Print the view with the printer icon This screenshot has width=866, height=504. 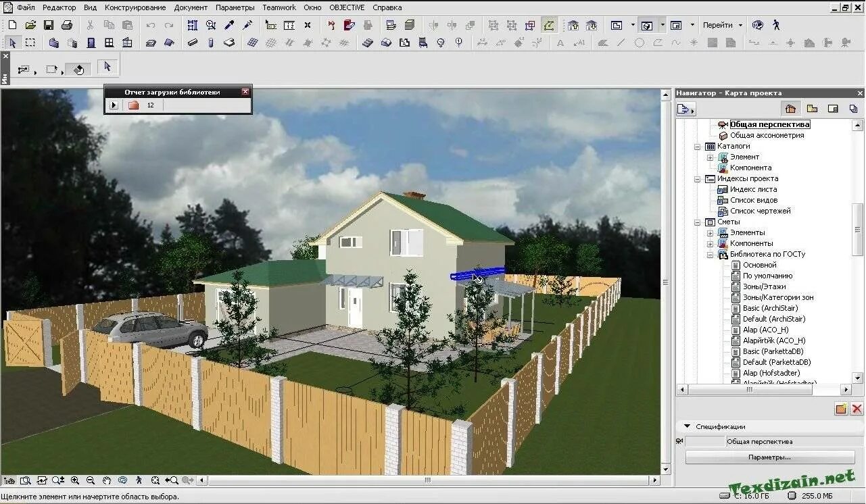click(x=67, y=25)
